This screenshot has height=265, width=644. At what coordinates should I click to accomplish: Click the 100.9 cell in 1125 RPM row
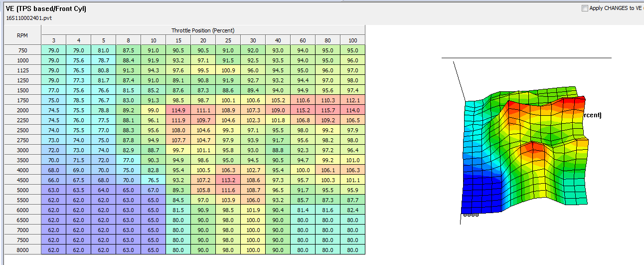coord(228,70)
